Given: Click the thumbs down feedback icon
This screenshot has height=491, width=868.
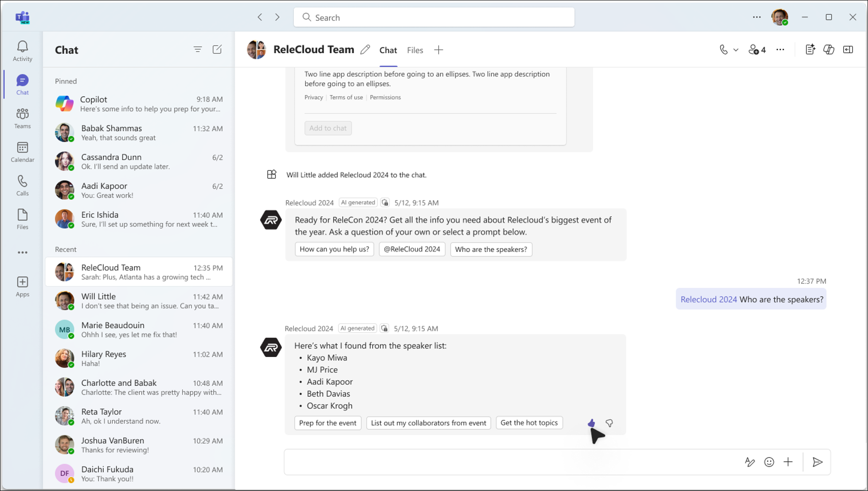Looking at the screenshot, I should pyautogui.click(x=609, y=422).
